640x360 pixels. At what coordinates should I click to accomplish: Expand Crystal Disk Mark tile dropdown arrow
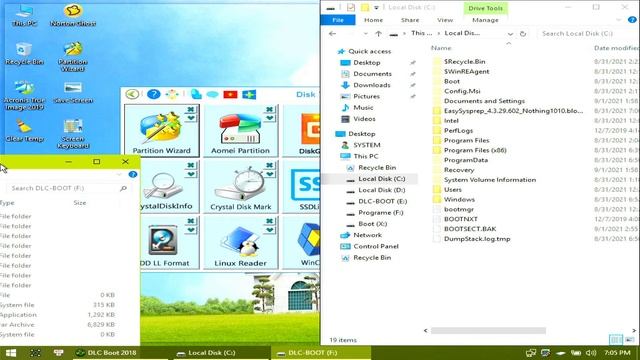tap(269, 174)
